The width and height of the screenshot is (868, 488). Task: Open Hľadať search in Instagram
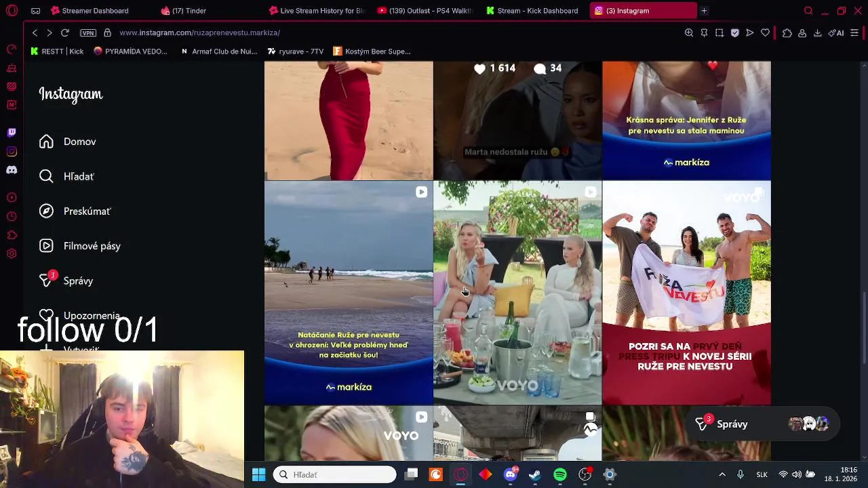pyautogui.click(x=66, y=176)
